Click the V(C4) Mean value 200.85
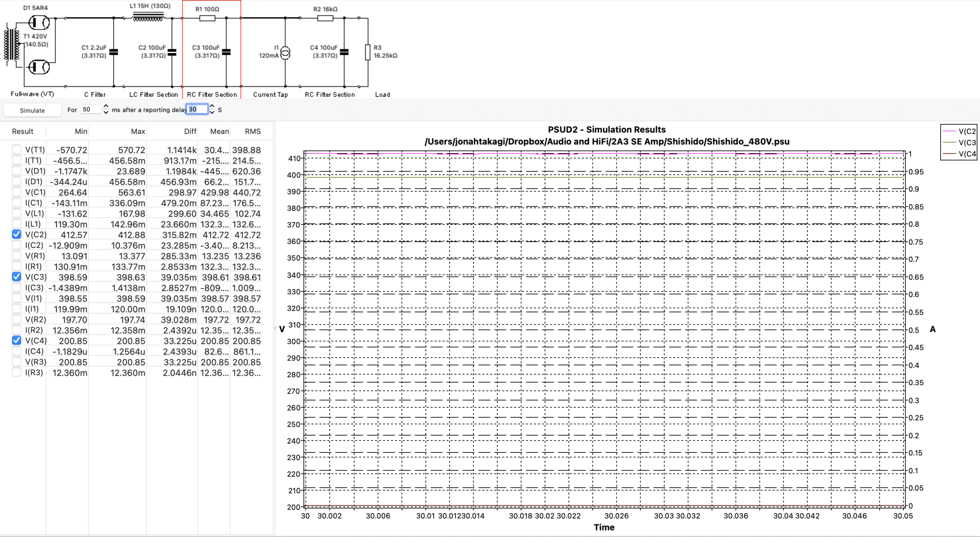The width and height of the screenshot is (980, 537). coord(215,341)
